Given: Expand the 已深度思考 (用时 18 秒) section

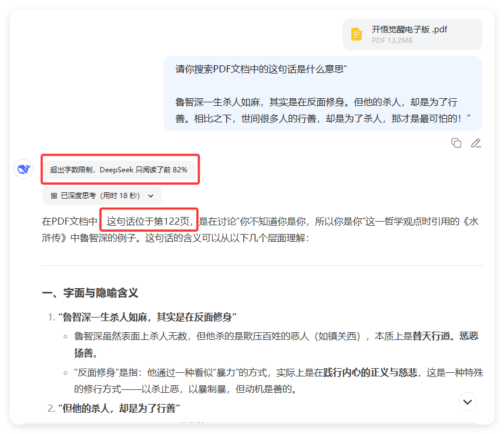Looking at the screenshot, I should [102, 196].
